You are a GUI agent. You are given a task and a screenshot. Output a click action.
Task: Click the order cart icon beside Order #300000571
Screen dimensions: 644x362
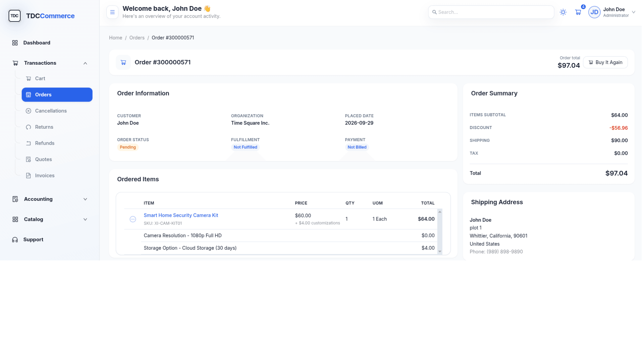tap(123, 62)
